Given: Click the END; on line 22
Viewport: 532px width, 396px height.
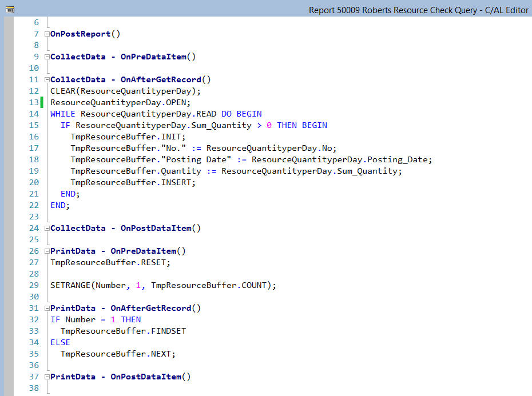Looking at the screenshot, I should [60, 206].
